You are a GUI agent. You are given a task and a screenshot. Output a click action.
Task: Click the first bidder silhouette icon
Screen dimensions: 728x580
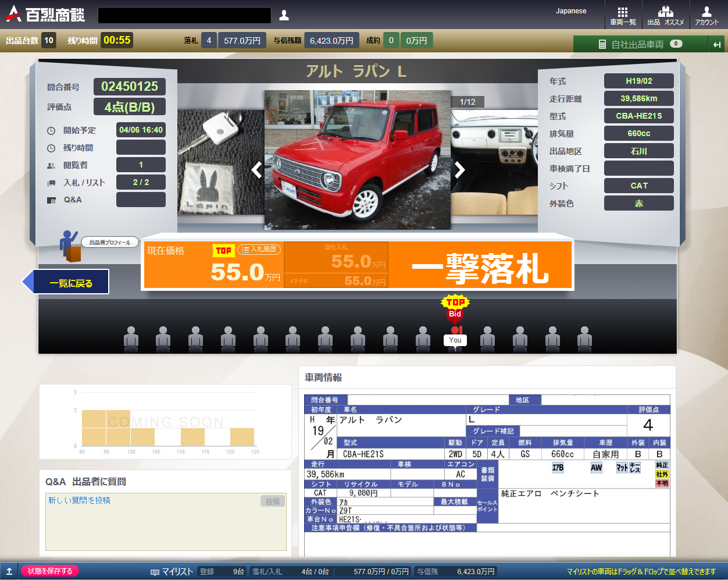[131, 339]
